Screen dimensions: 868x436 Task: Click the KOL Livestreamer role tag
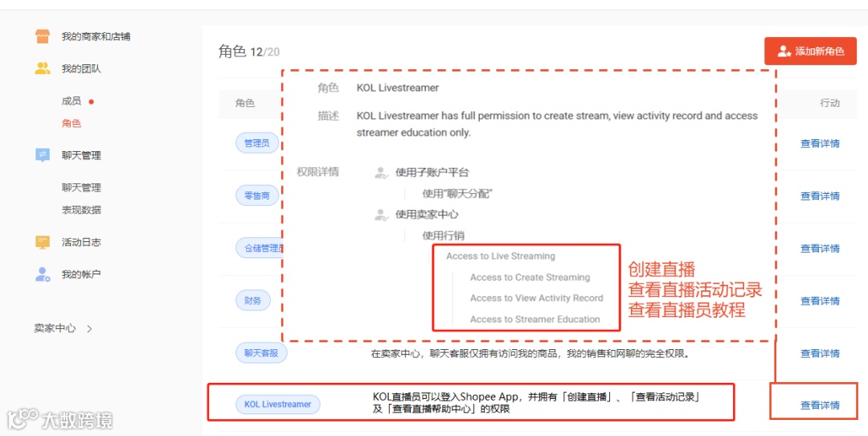pos(278,405)
